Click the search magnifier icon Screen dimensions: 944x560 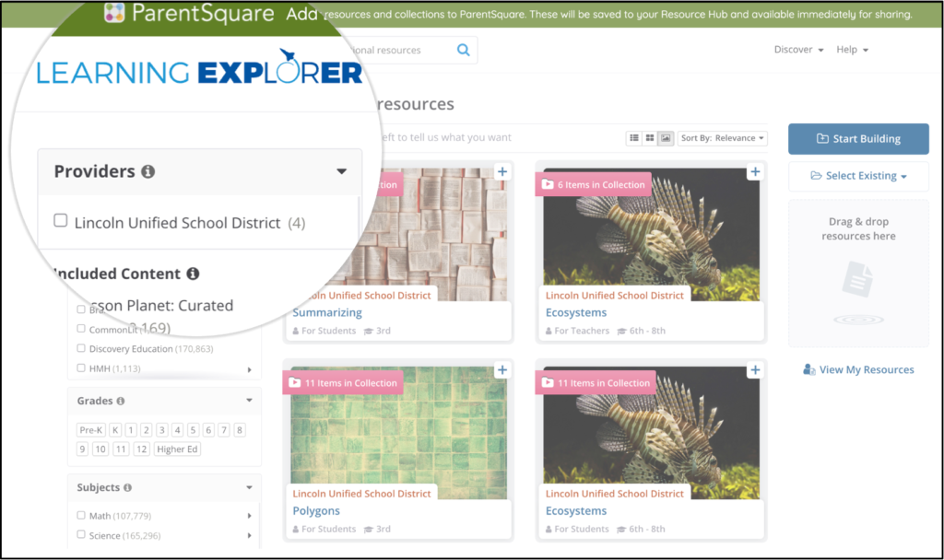coord(463,50)
